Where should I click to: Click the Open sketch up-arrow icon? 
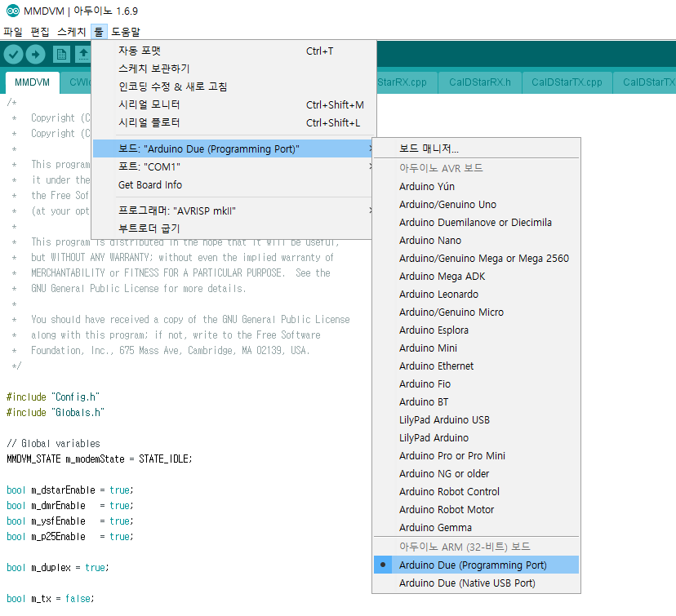(82, 55)
